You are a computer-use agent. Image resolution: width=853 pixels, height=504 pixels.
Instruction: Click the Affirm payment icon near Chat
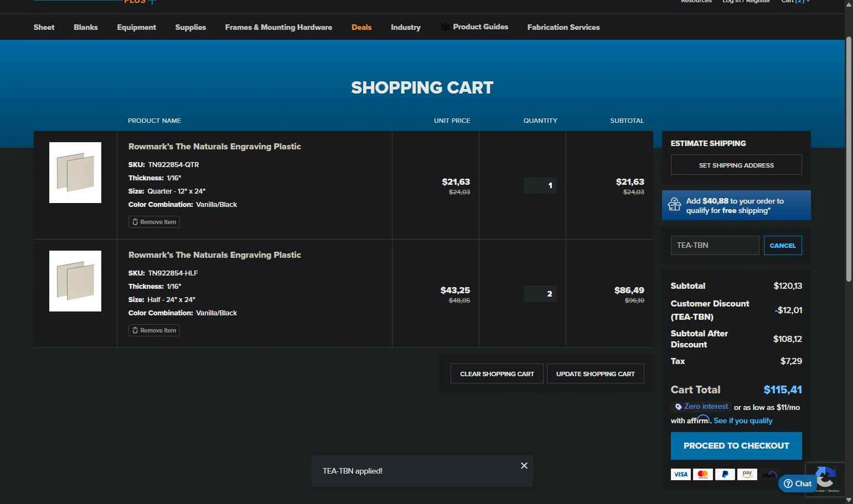pyautogui.click(x=769, y=474)
